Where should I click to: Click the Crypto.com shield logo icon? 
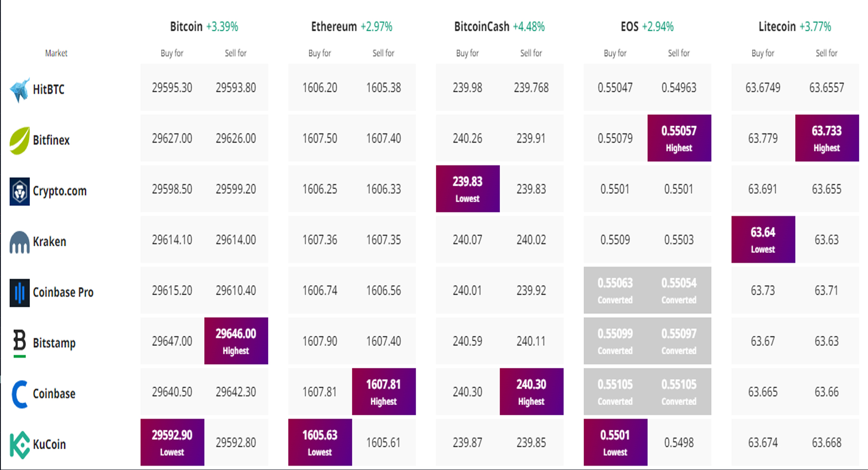19,191
